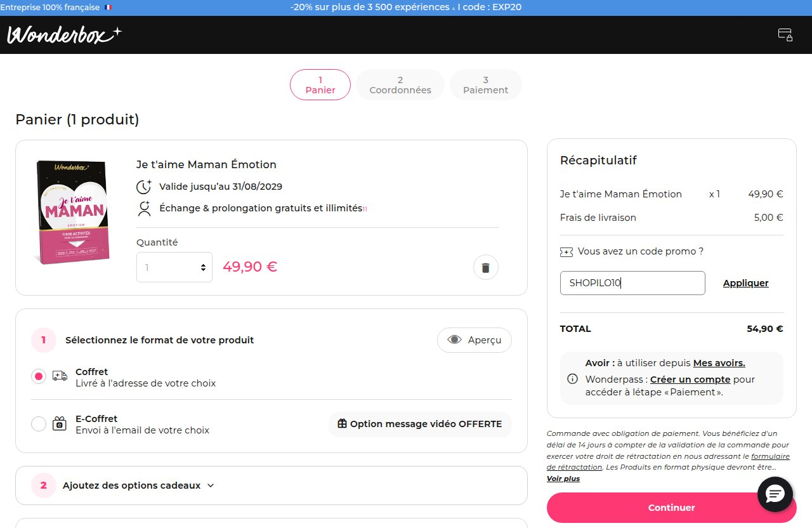Click the TOTAL amount 54,90 €
Image resolution: width=812 pixels, height=528 pixels.
765,329
